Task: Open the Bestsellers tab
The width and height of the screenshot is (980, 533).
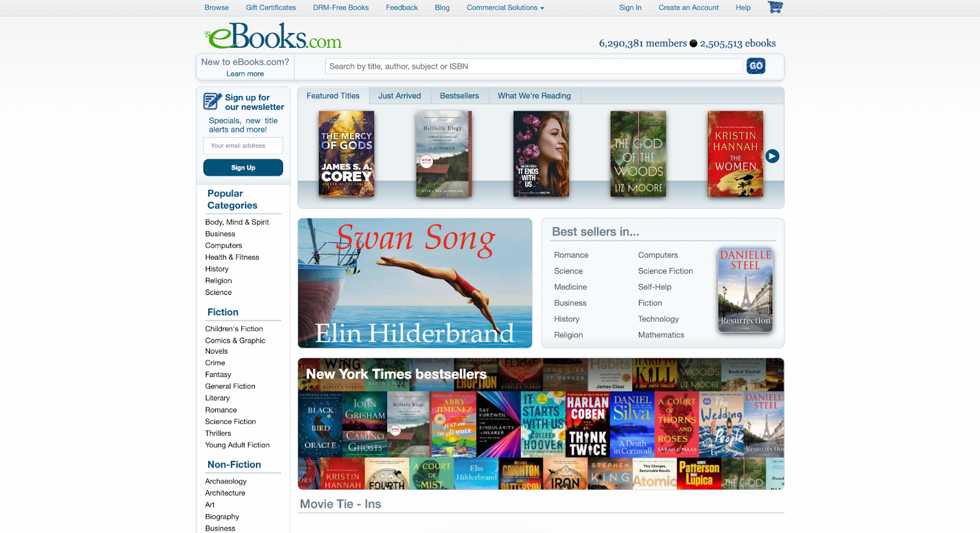Action: 459,95
